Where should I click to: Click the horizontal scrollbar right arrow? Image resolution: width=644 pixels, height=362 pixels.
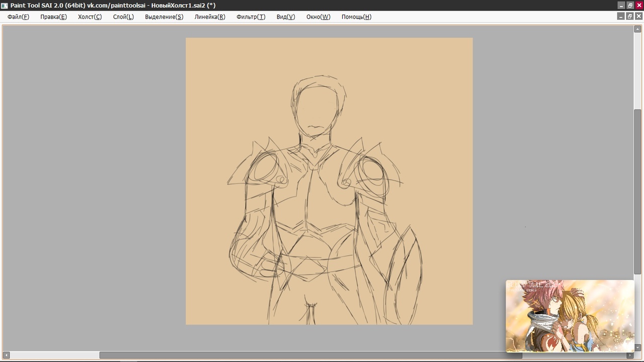pyautogui.click(x=629, y=355)
